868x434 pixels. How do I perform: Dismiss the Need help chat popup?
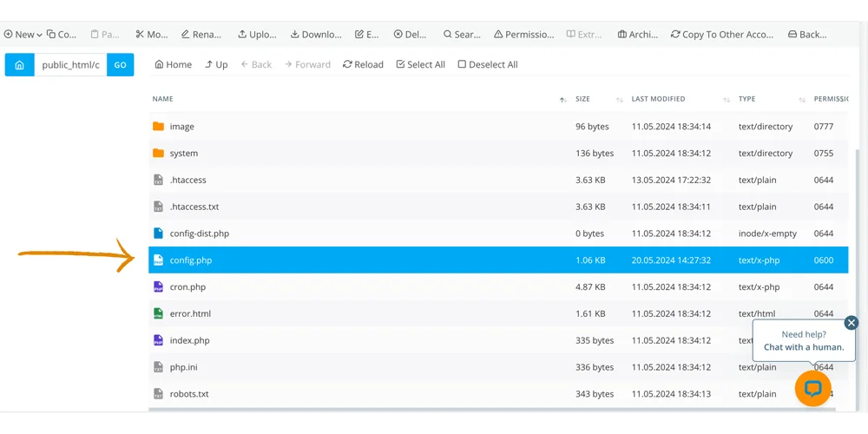point(851,323)
